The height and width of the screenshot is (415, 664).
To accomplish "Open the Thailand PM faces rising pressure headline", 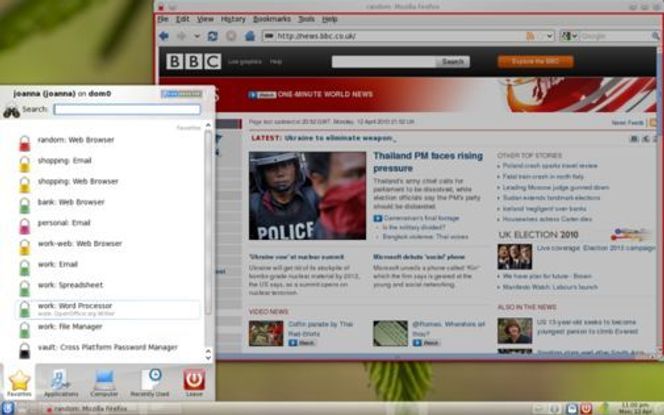I will [427, 162].
